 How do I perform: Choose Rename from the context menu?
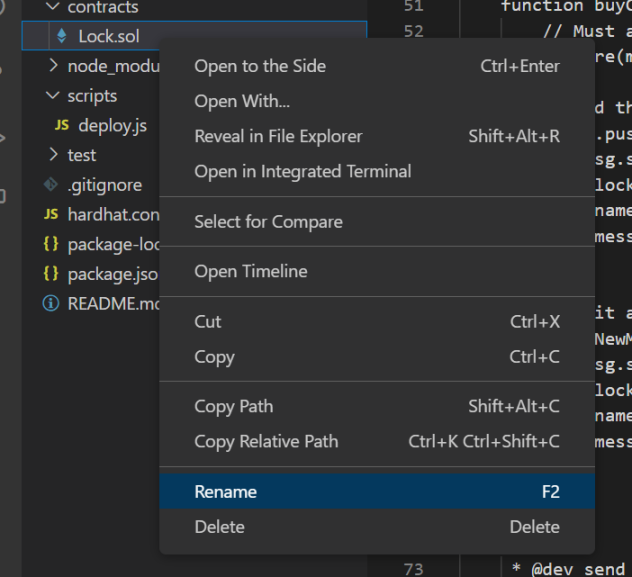pos(226,492)
